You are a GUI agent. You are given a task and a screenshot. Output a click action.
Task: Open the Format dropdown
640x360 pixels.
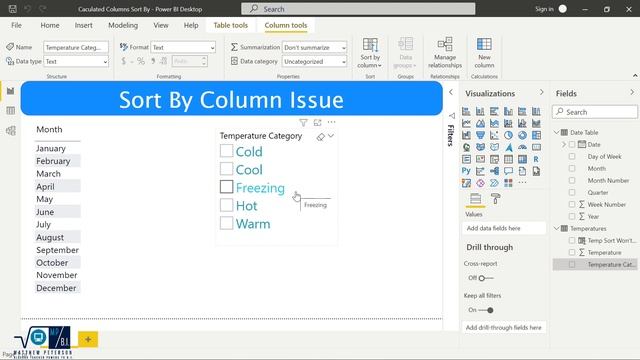[183, 48]
